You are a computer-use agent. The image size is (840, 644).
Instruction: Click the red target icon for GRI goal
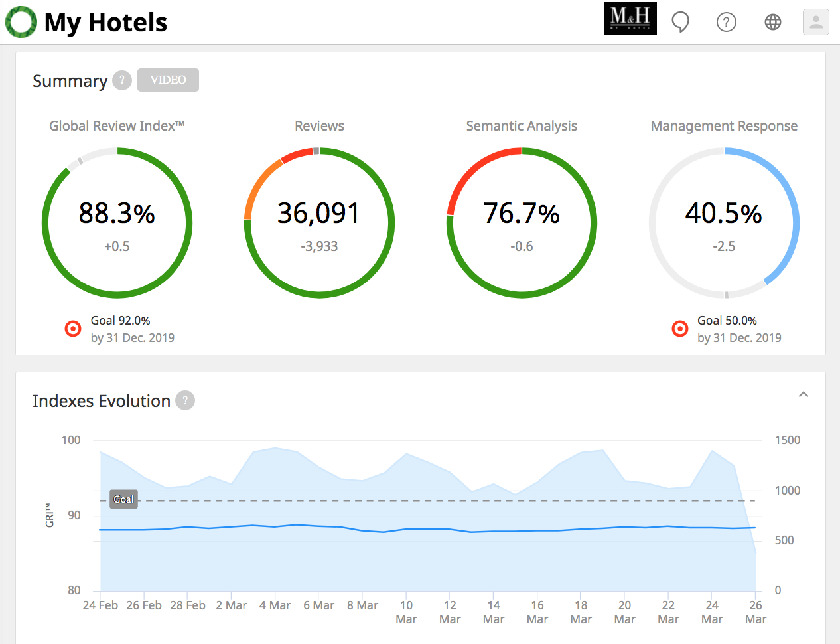click(73, 329)
